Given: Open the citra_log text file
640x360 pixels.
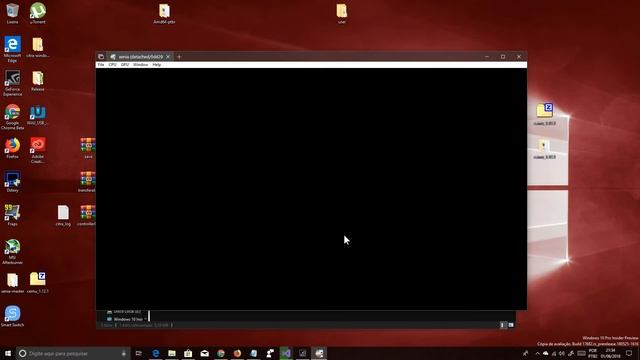Looking at the screenshot, I should (63, 216).
